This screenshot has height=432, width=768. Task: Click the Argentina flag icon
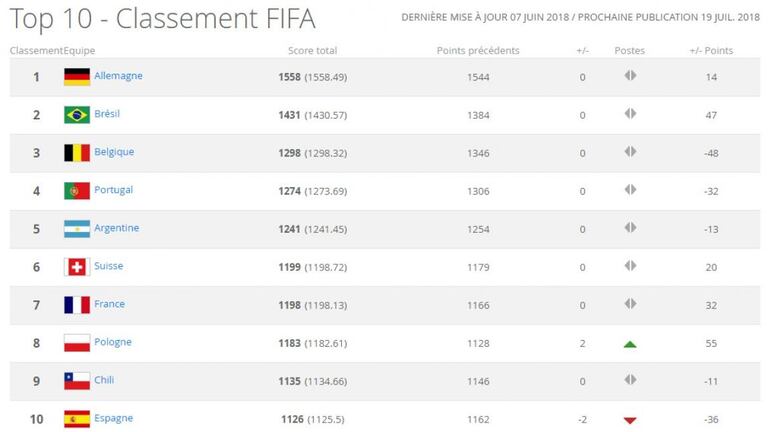pos(77,229)
